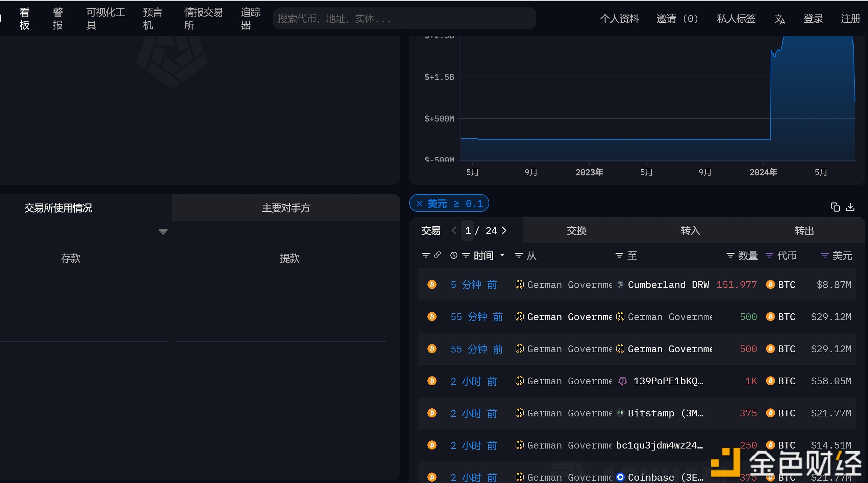
Task: Click the BTC token icon in the $58.05M row
Action: [x=770, y=381]
